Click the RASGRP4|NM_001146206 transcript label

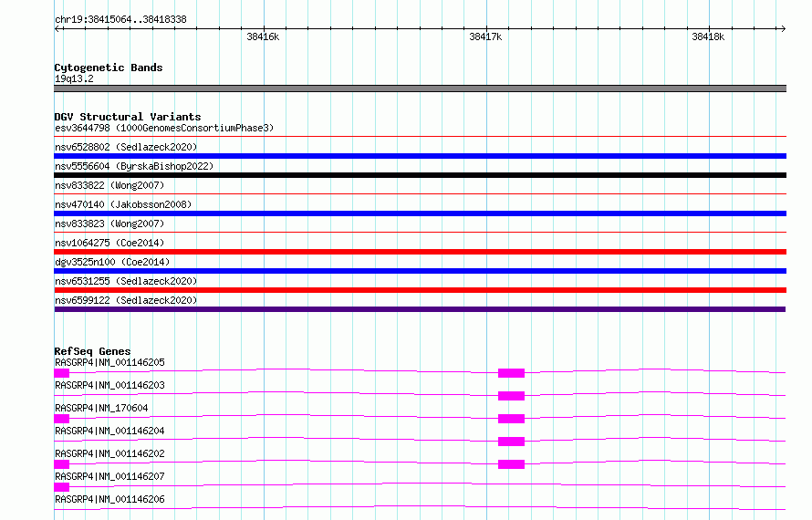[x=109, y=499]
